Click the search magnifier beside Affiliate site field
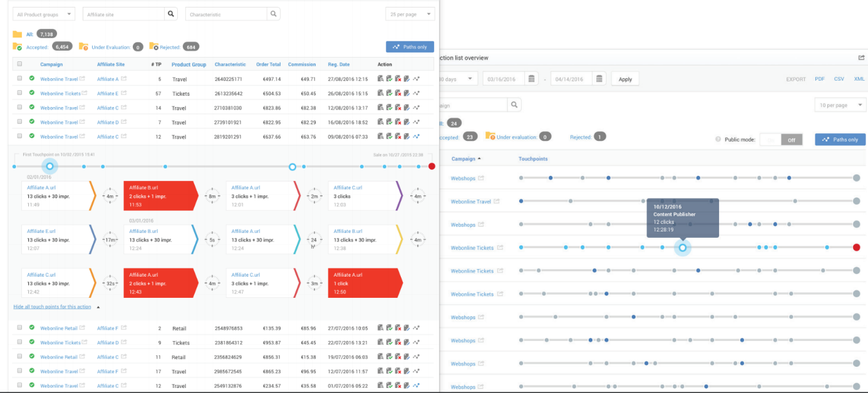The height and width of the screenshot is (393, 868). (x=171, y=14)
